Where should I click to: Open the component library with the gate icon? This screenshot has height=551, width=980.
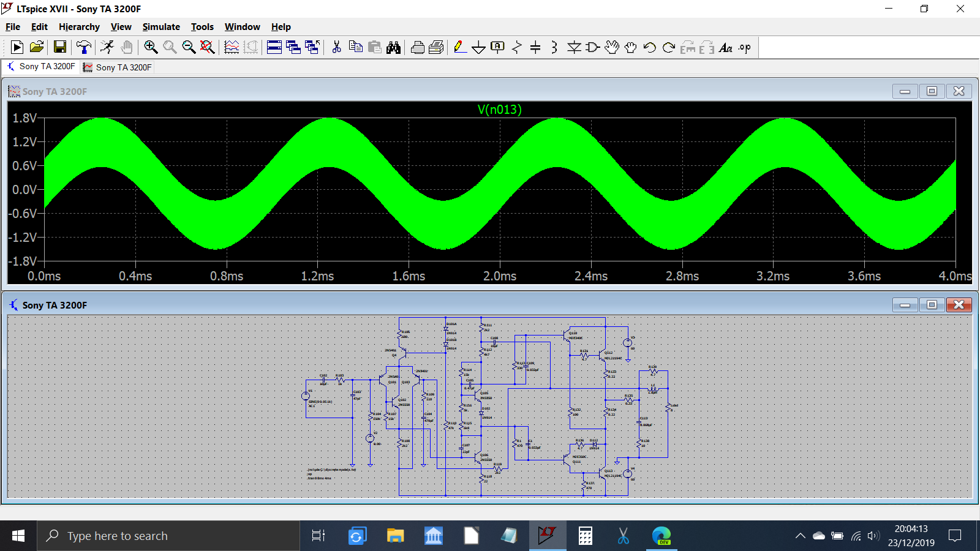(x=593, y=47)
